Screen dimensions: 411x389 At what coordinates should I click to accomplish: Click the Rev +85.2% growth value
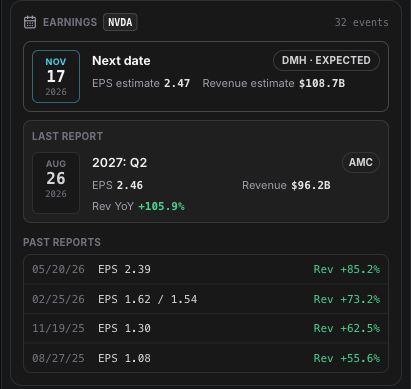[x=347, y=269]
